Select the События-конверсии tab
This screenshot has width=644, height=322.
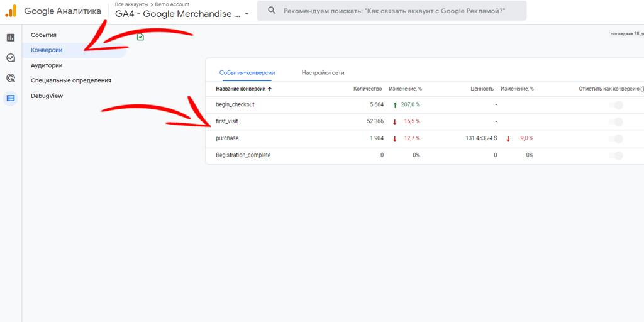click(x=247, y=73)
